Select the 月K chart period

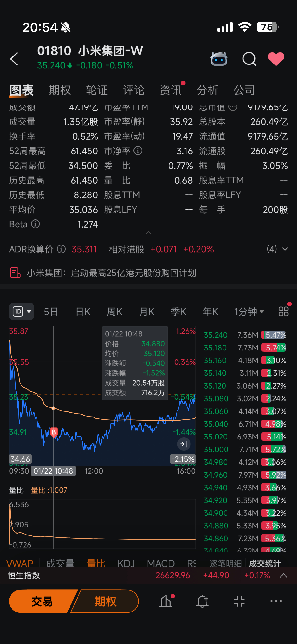[x=147, y=312]
